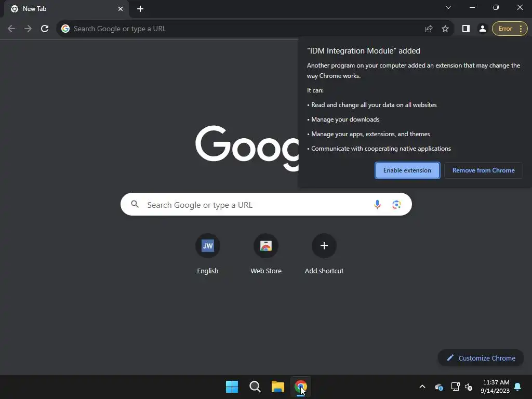Bookmark this tab with the star icon
Viewport: 532px width, 399px height.
tap(445, 29)
